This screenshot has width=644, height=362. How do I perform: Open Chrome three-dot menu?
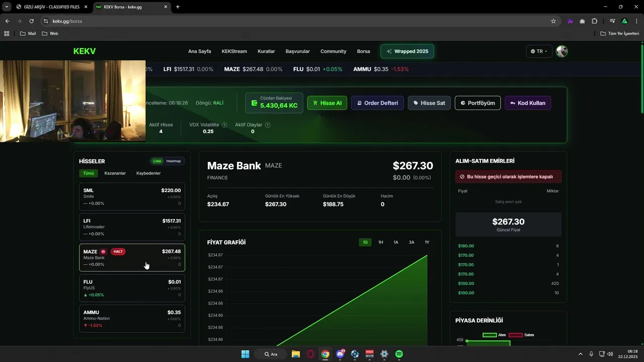tap(636, 21)
